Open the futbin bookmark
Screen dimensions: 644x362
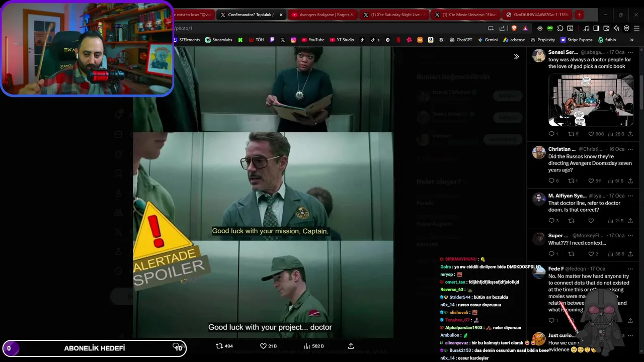[607, 40]
